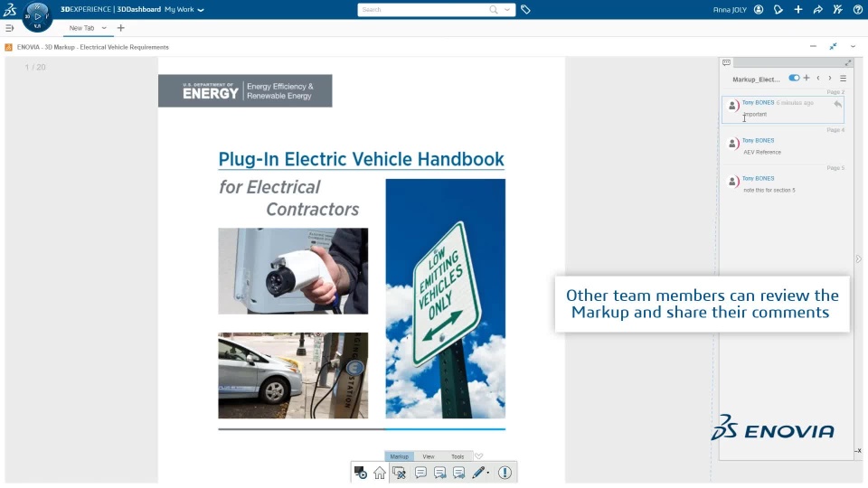868x488 pixels.
Task: Select the 'AEV Reference' comment
Action: 783,146
